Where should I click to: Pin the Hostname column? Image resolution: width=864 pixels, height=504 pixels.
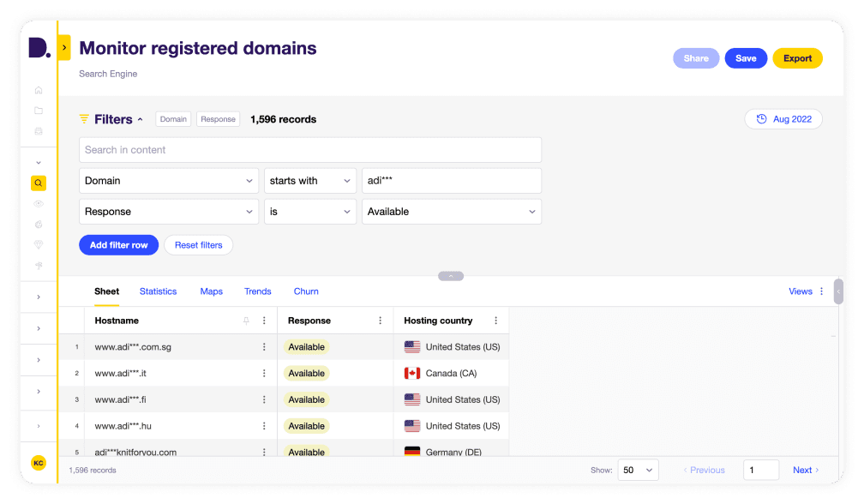246,321
